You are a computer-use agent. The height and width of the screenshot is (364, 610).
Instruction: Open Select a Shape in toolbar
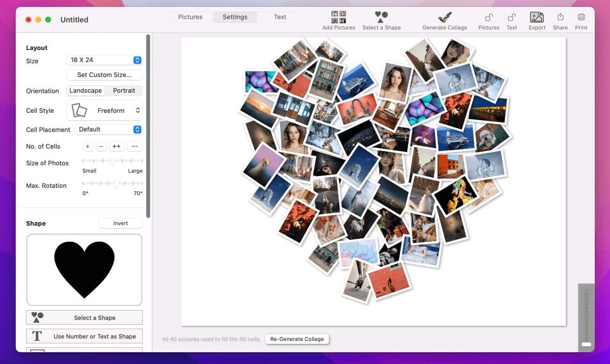pos(381,18)
